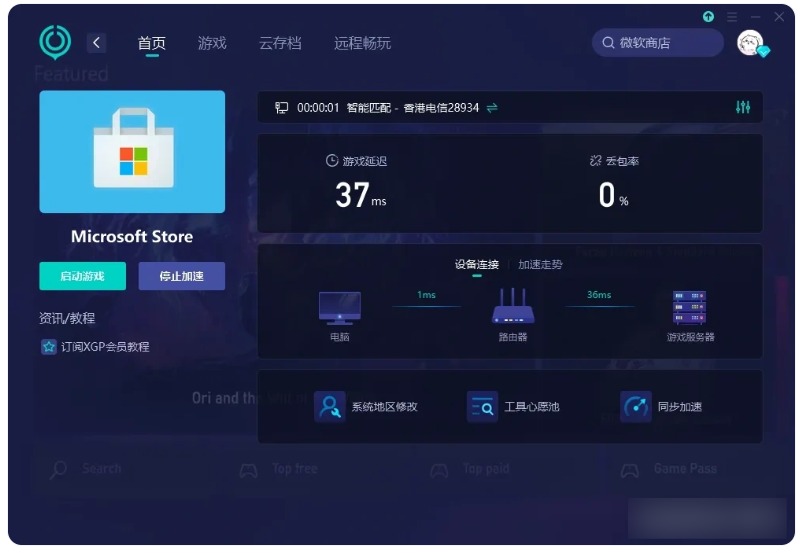Open the user avatar profile
Image resolution: width=804 pixels, height=553 pixels.
point(751,43)
